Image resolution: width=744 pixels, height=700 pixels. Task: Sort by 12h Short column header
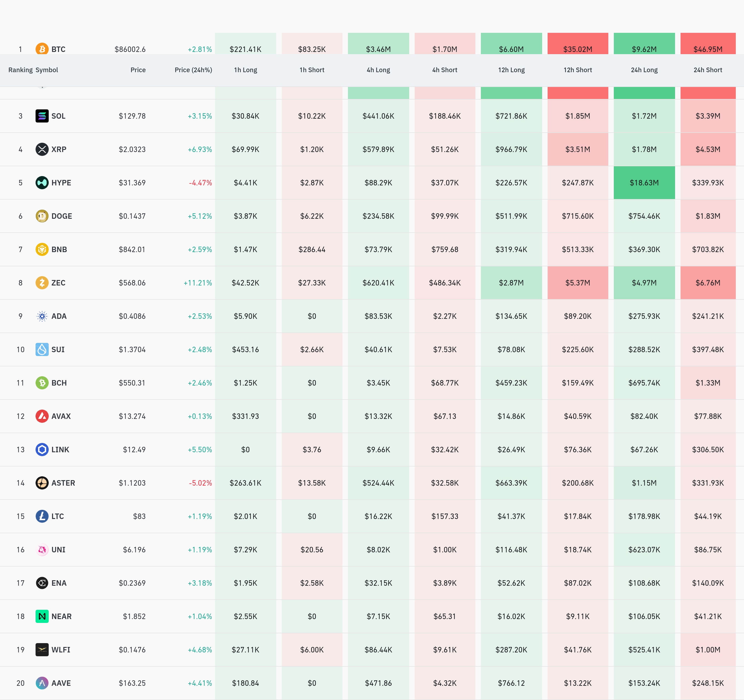pos(577,70)
